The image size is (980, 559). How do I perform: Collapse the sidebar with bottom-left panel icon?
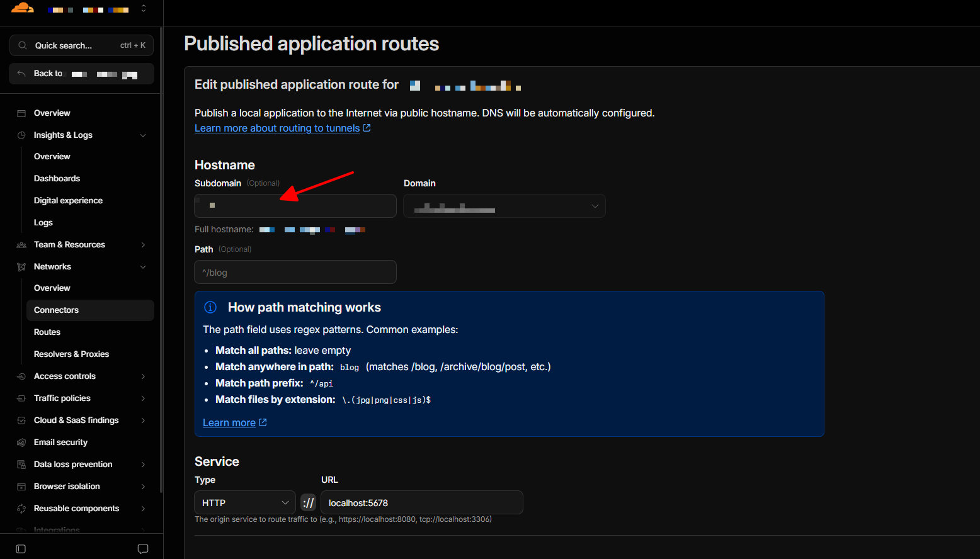point(21,549)
